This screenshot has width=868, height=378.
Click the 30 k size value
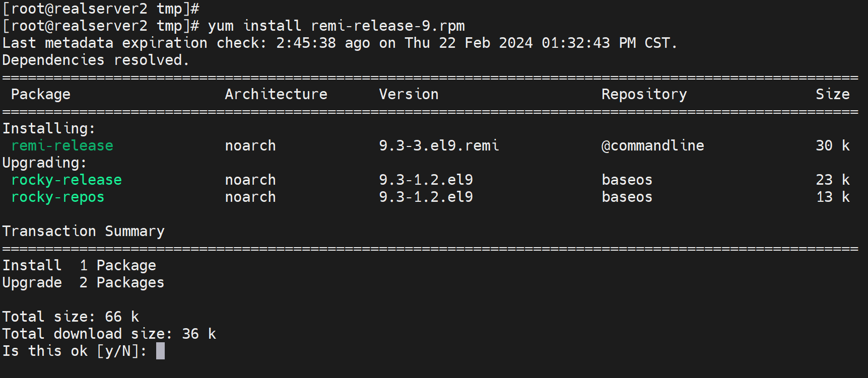click(x=832, y=145)
